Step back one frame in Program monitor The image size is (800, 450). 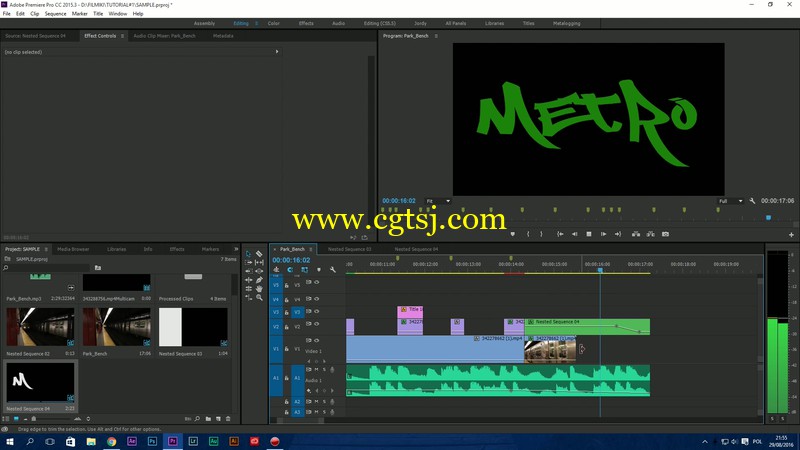574,234
